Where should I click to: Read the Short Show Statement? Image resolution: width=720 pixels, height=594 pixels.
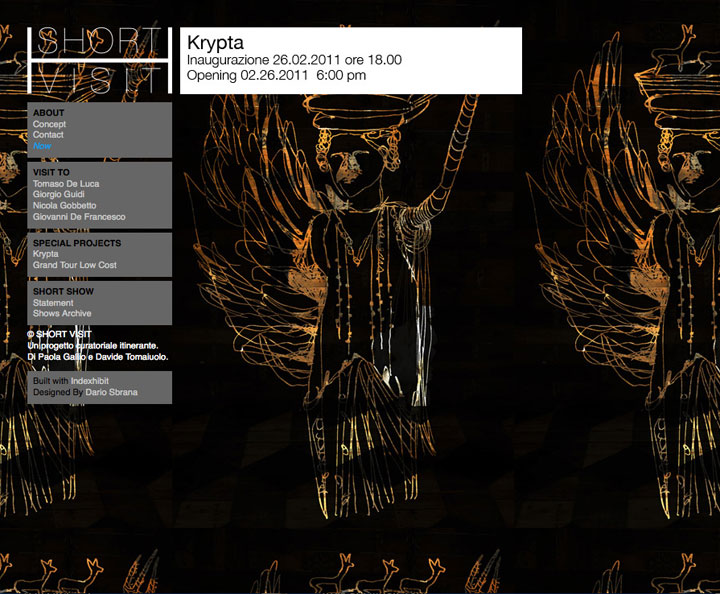[x=53, y=303]
